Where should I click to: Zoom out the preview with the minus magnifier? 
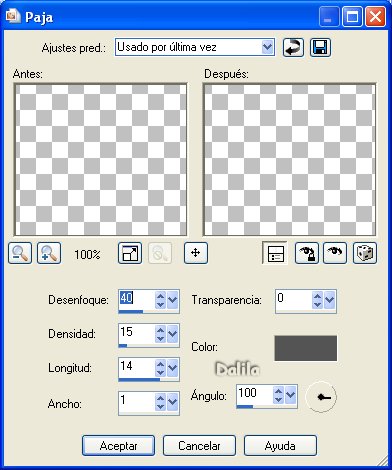click(x=20, y=253)
